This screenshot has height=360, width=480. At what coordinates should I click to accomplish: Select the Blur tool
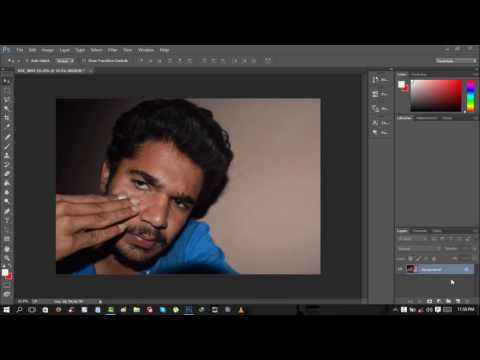(6, 192)
